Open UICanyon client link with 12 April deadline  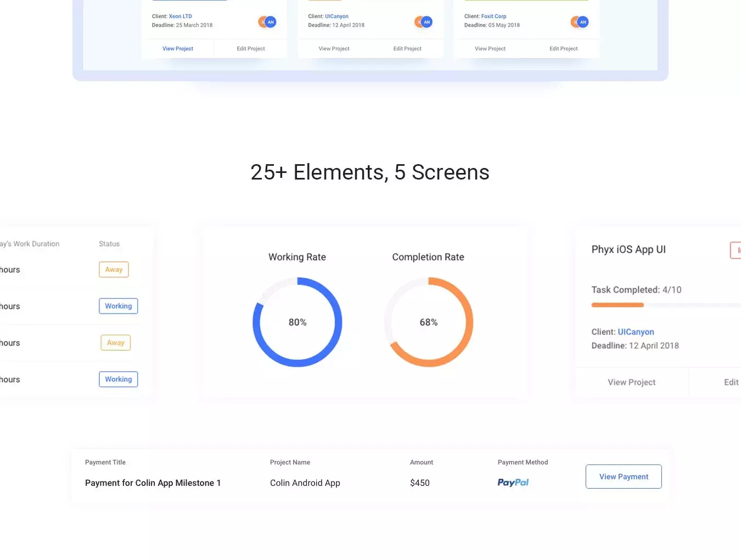(336, 16)
